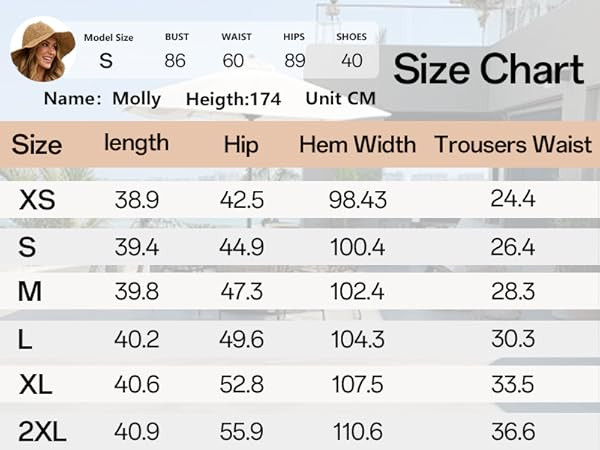
Task: Click the M size row label
Action: click(x=29, y=292)
